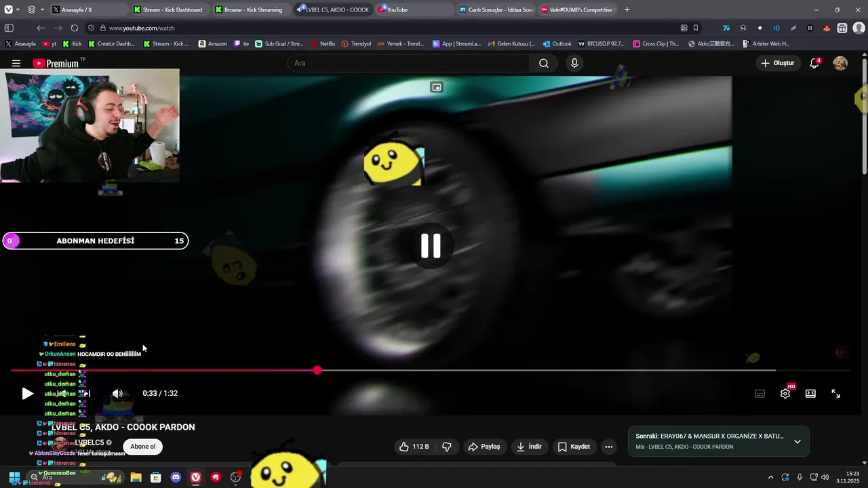Switch to Vale#DUMB's Competitive tab
Viewport: 868px width, 488px height.
pos(577,9)
